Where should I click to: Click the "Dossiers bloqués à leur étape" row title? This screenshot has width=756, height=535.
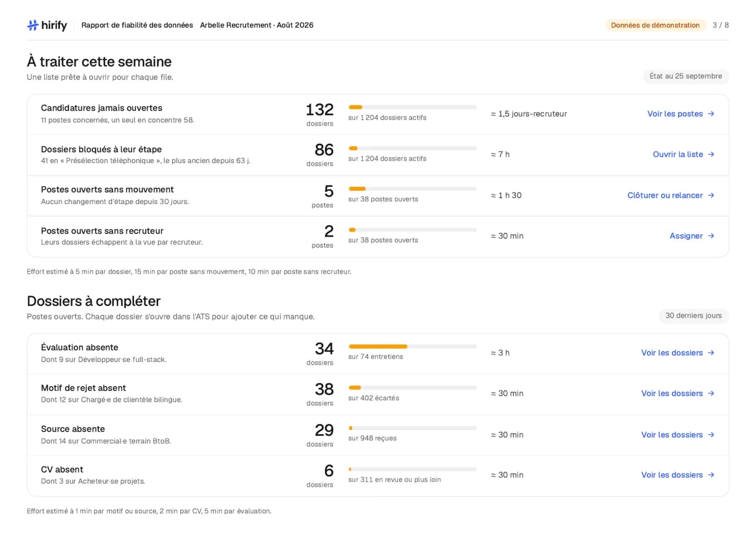[x=101, y=149]
